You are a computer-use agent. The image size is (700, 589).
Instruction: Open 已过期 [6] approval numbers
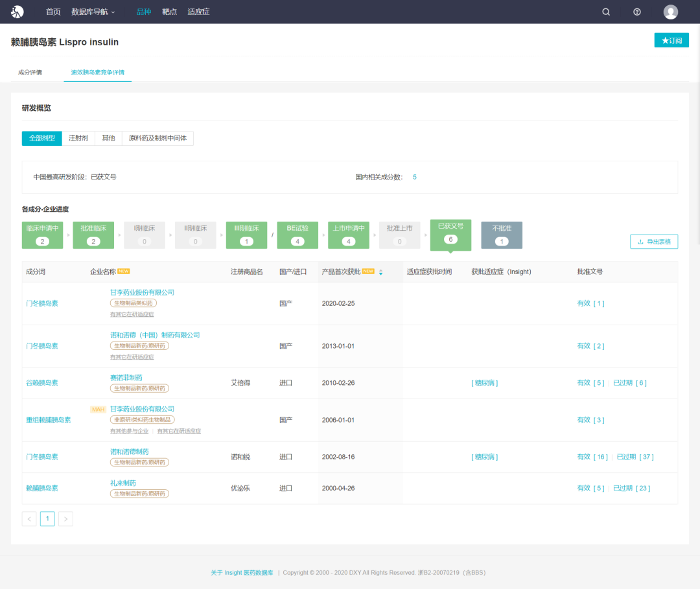[629, 383]
